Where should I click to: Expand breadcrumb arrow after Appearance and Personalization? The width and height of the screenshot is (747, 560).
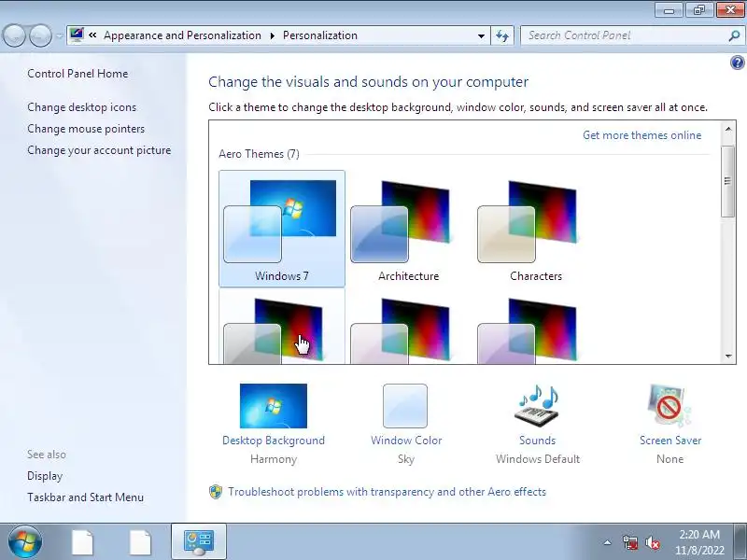[272, 35]
